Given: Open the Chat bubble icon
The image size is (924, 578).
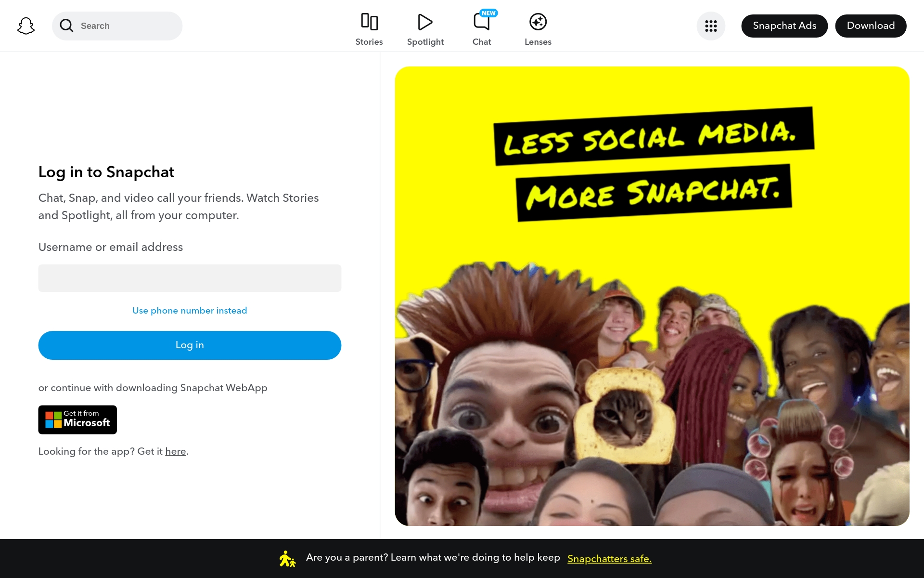Looking at the screenshot, I should tap(481, 23).
